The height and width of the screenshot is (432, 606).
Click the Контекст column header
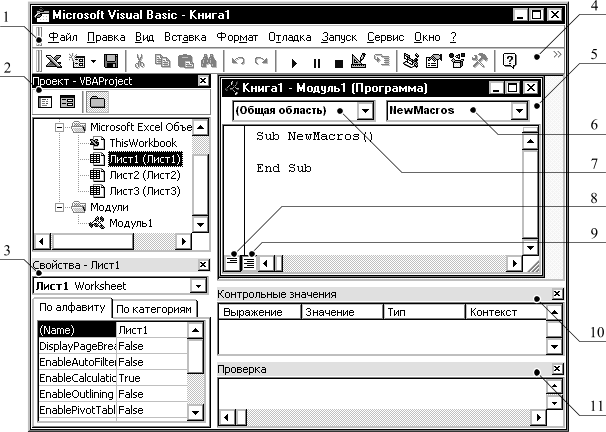pyautogui.click(x=506, y=312)
